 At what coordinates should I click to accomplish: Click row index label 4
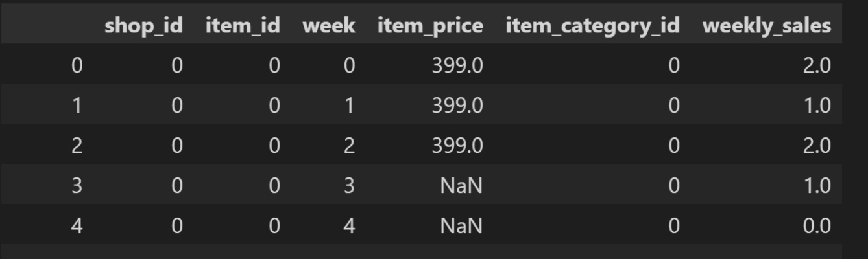tap(77, 226)
